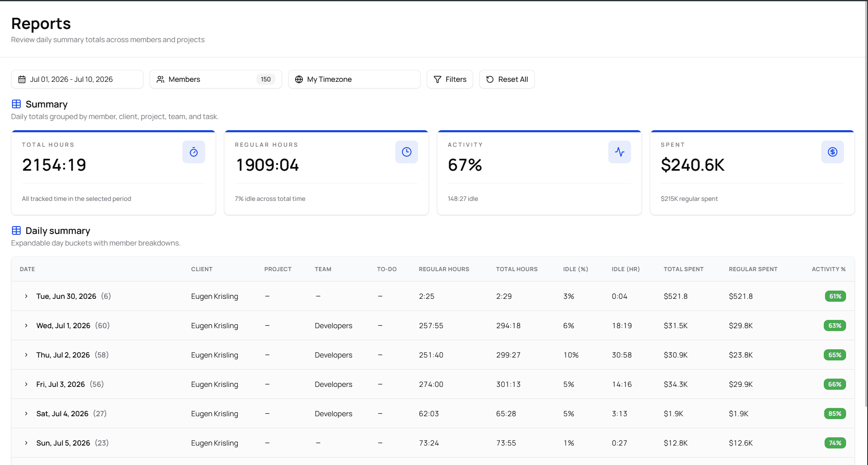
Task: Click the 148:27 idle caption
Action: tap(463, 198)
